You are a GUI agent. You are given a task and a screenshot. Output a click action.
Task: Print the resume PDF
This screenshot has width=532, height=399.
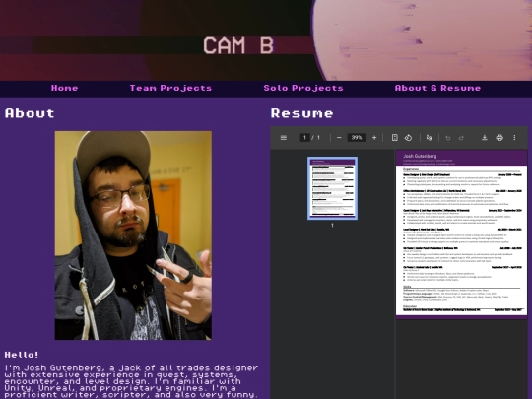pos(499,137)
